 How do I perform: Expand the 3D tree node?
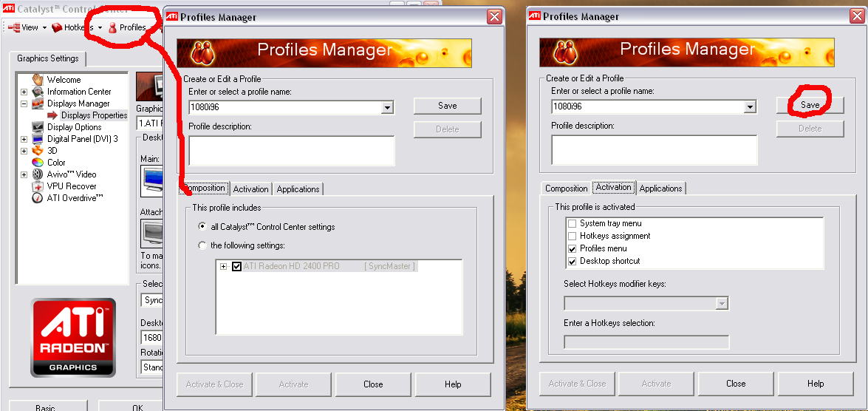point(24,151)
